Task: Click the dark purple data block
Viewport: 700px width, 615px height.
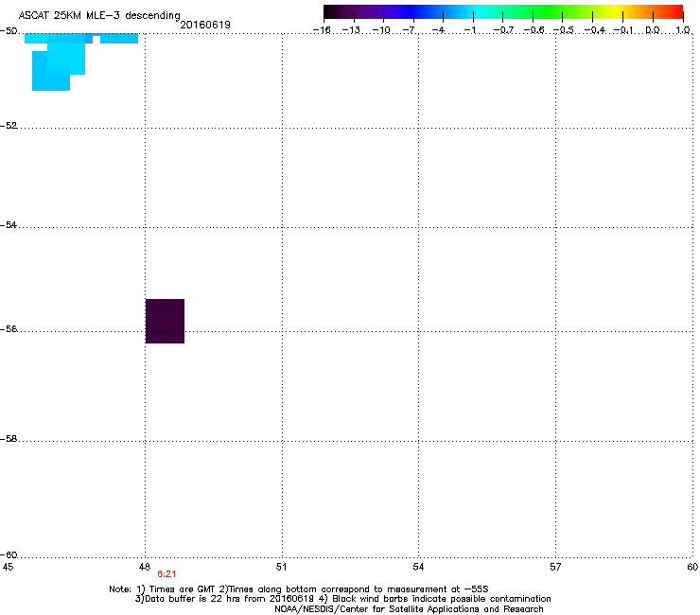Action: pos(165,321)
